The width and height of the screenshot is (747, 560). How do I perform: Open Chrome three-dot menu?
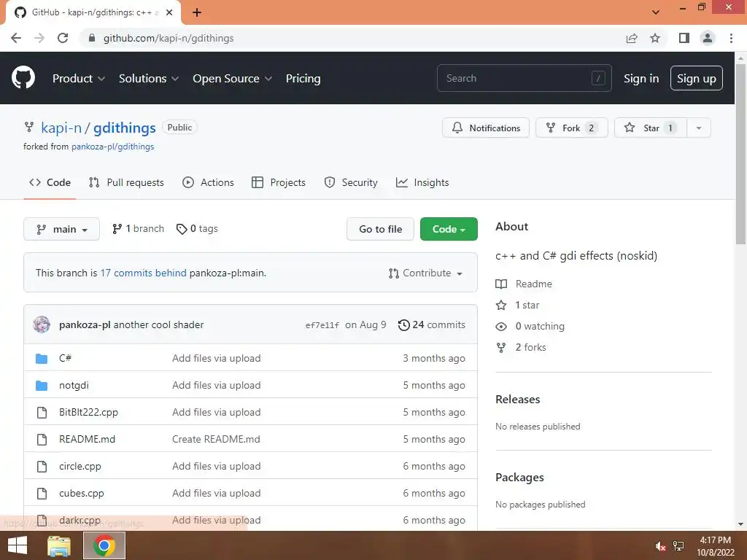(731, 38)
